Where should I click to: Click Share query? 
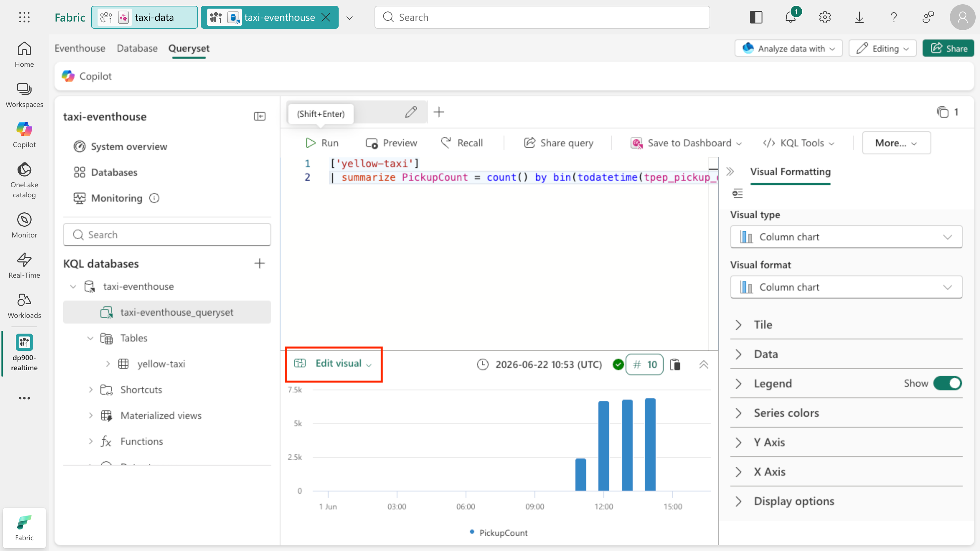[559, 143]
